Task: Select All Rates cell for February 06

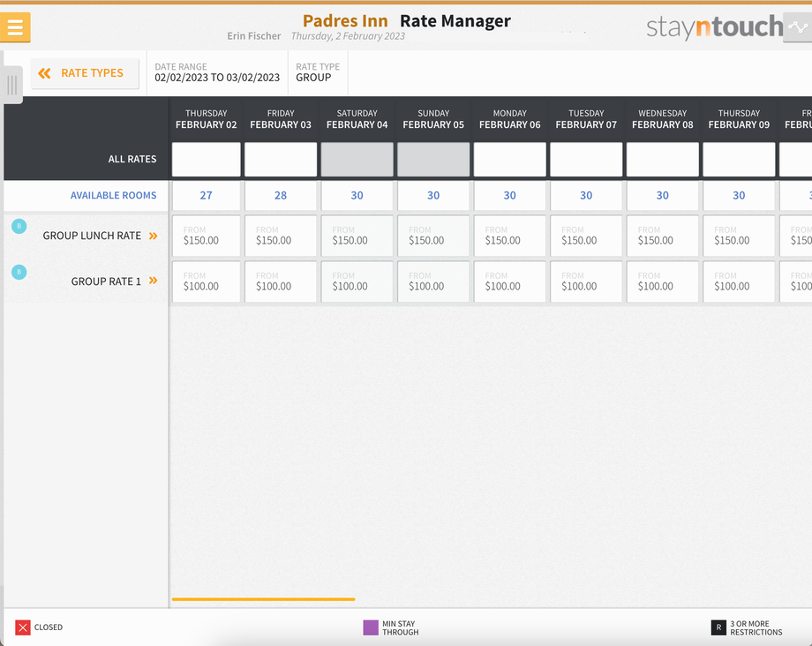Action: pos(509,160)
